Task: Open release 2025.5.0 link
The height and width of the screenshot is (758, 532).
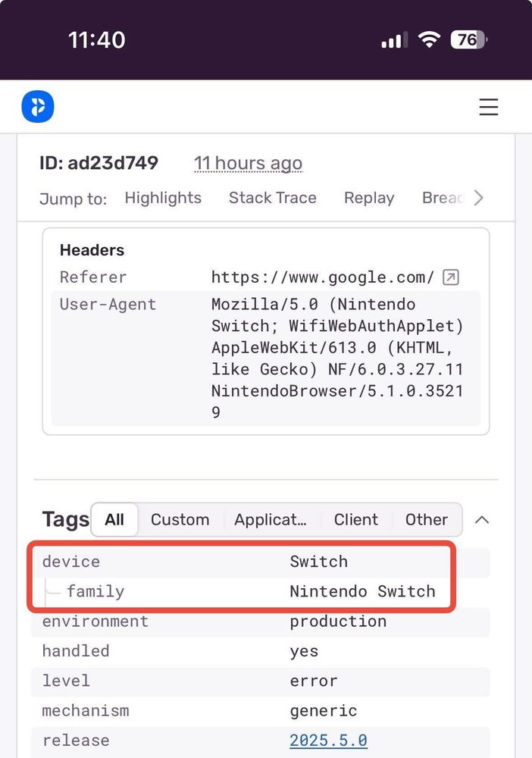Action: click(x=329, y=740)
